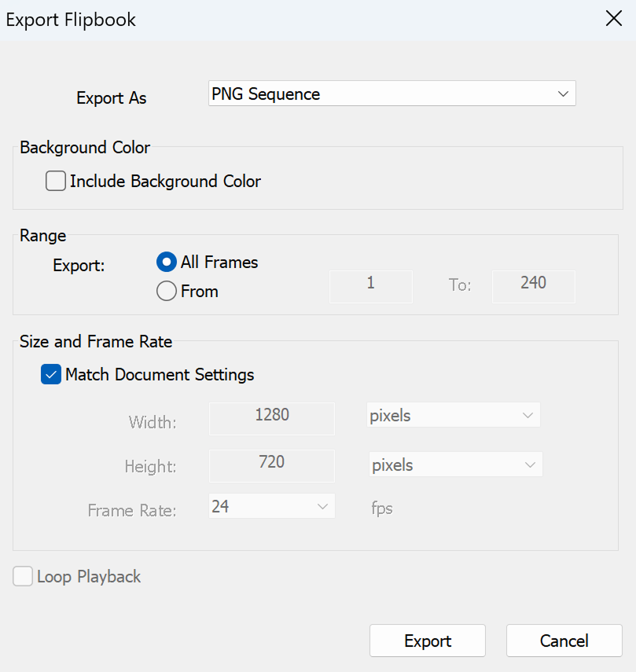Click the All Frames label text
Image resolution: width=636 pixels, height=672 pixels.
point(219,263)
